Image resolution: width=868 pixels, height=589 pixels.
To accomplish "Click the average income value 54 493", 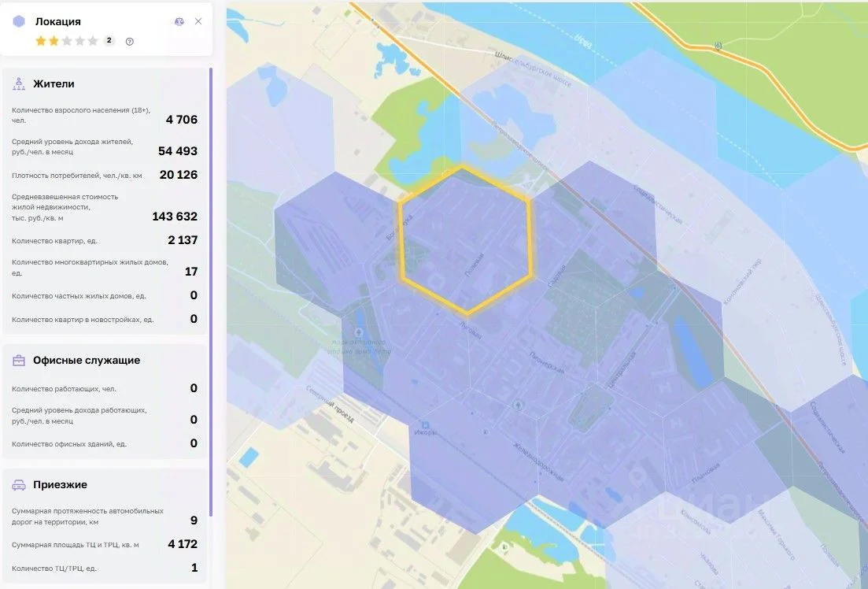I will [178, 150].
